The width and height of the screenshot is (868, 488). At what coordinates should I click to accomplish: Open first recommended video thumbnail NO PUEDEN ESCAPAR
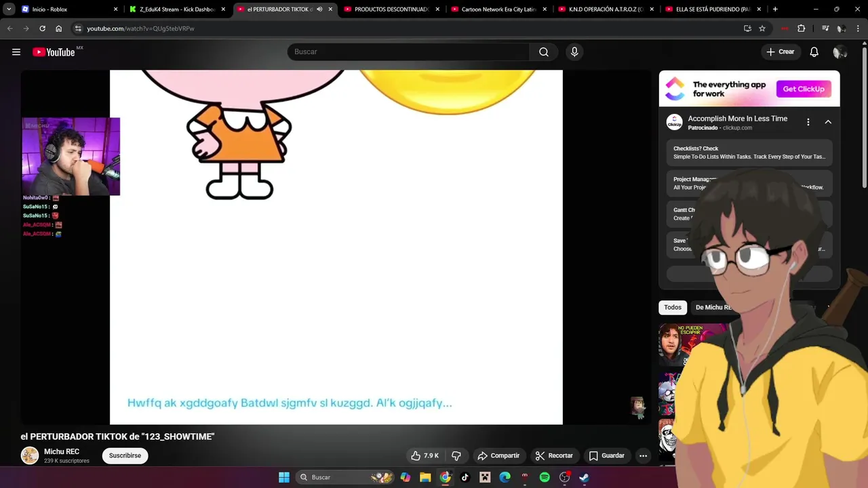[x=686, y=345]
